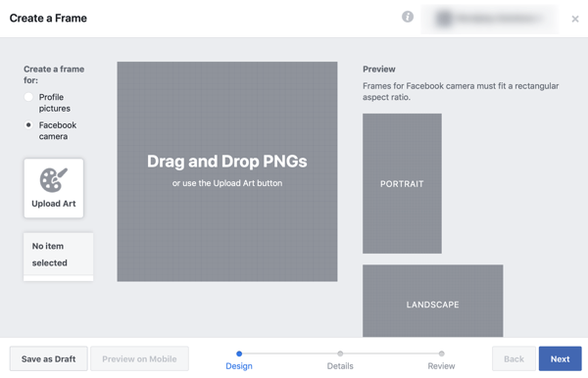This screenshot has height=378, width=588.
Task: Click the No item selected panel
Action: click(x=59, y=257)
